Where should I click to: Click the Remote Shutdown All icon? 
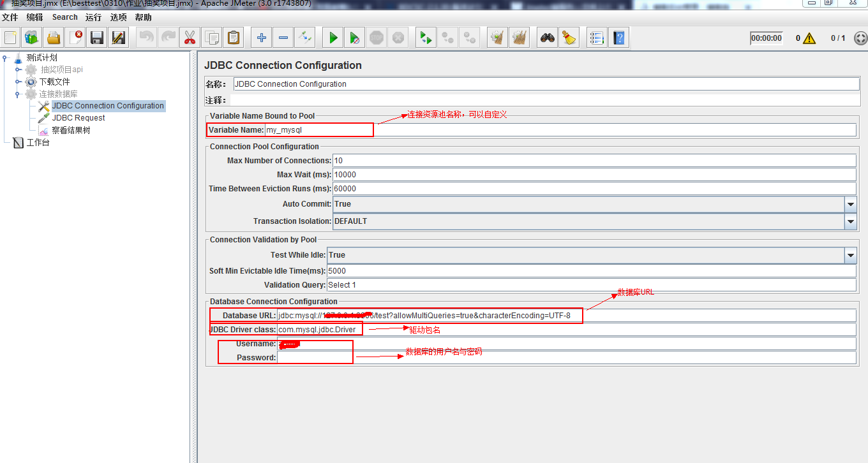coord(469,38)
